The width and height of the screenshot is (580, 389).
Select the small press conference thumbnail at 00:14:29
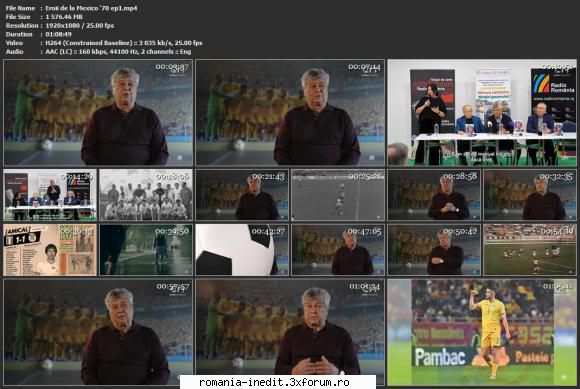pyautogui.click(x=50, y=195)
